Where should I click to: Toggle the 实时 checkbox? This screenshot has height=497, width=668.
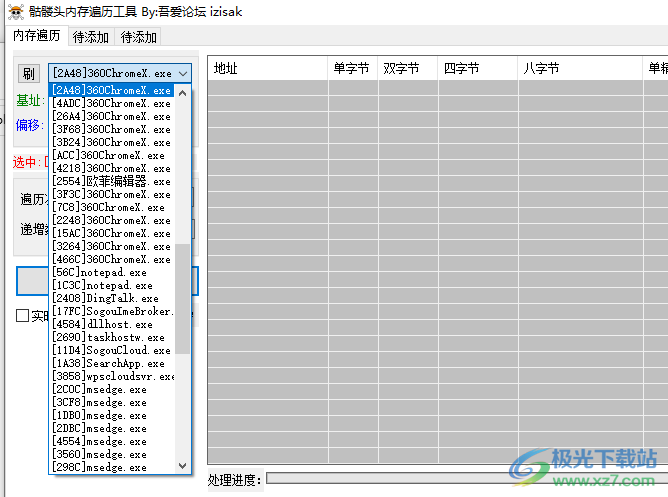[x=23, y=316]
